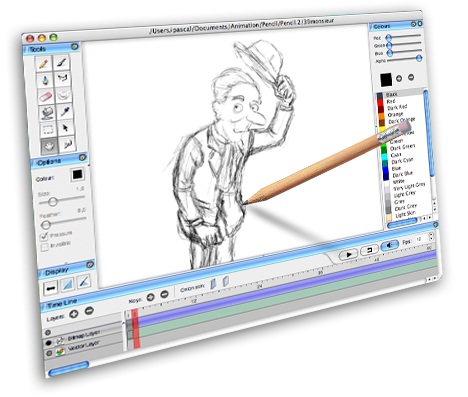468x397 pixels.
Task: Collapse the Display panel using its header button
Action: pos(90,265)
